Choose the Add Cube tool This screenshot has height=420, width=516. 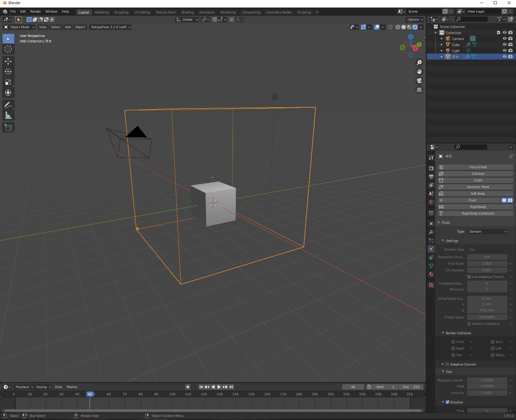point(8,128)
